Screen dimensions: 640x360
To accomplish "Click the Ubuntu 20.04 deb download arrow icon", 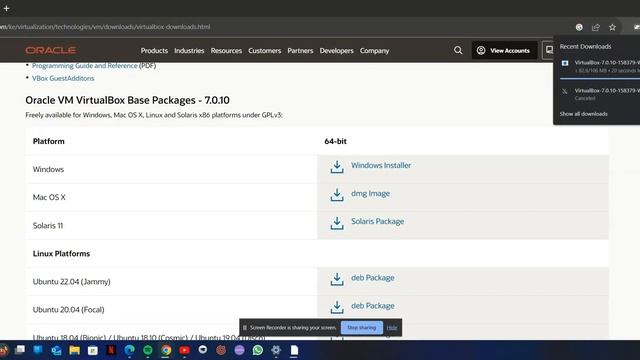I will tap(337, 307).
